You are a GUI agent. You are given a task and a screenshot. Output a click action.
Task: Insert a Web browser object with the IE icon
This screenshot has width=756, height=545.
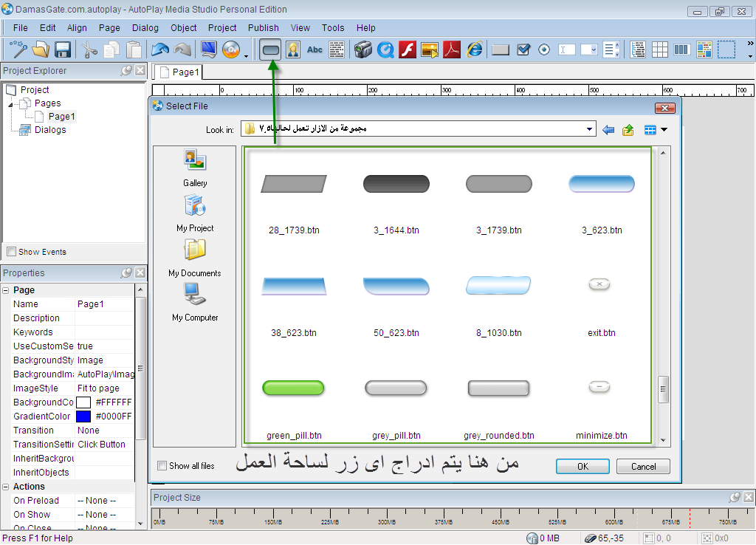click(x=475, y=49)
